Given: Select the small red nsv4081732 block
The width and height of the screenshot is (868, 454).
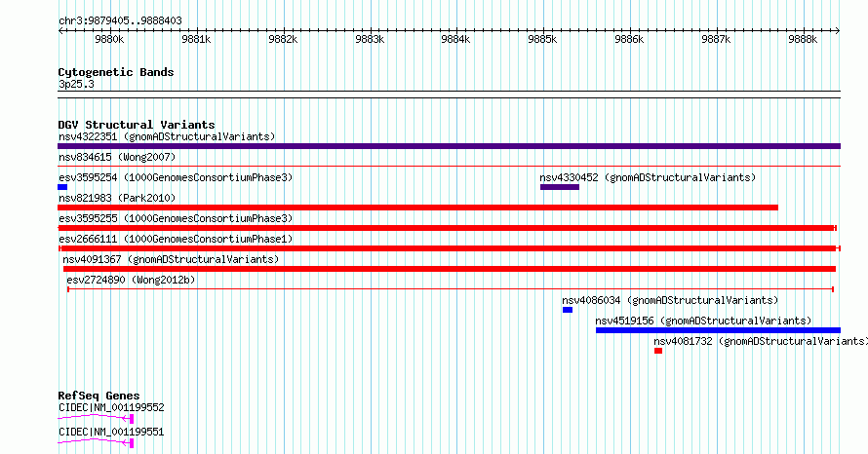Looking at the screenshot, I should [x=658, y=351].
